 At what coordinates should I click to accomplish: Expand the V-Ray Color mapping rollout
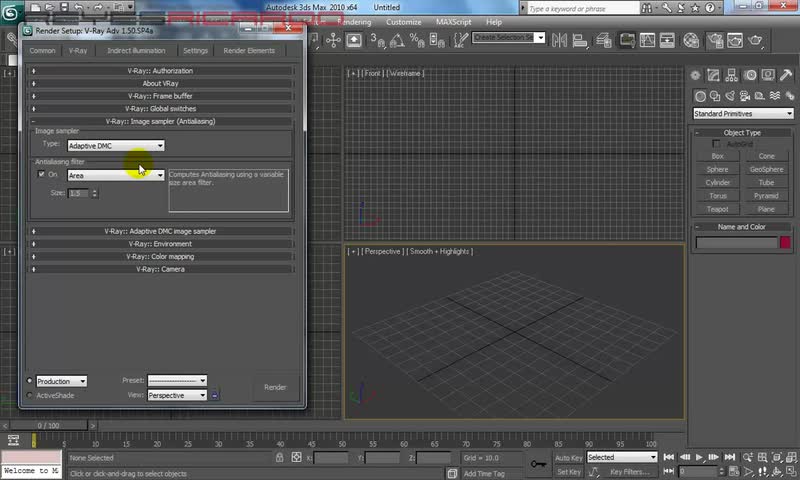click(161, 257)
